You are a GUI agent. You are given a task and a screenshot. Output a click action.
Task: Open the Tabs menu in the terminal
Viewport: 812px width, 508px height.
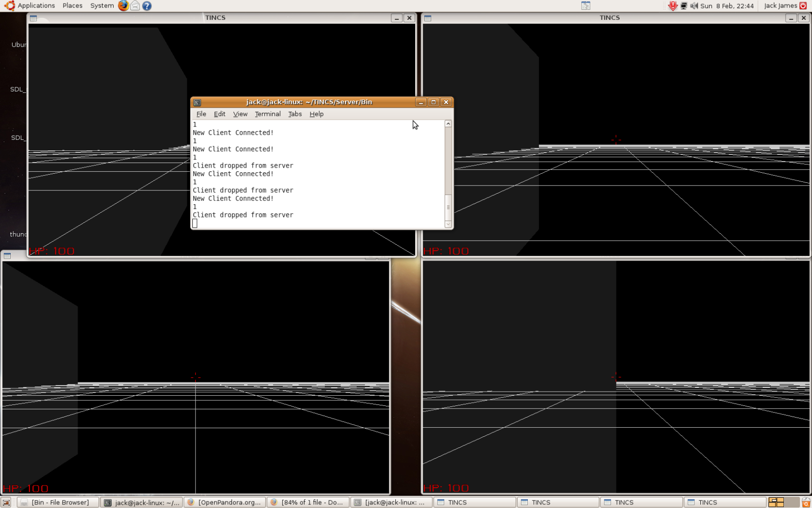tap(295, 114)
